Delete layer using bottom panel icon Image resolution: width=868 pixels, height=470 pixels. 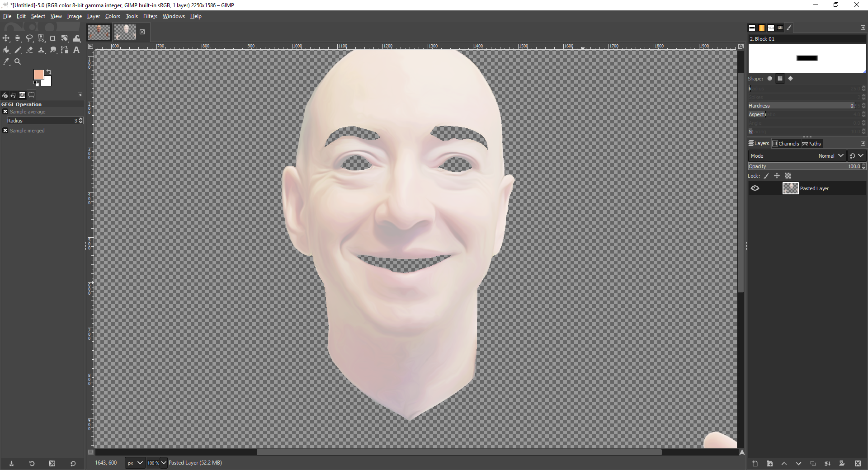coord(858,463)
